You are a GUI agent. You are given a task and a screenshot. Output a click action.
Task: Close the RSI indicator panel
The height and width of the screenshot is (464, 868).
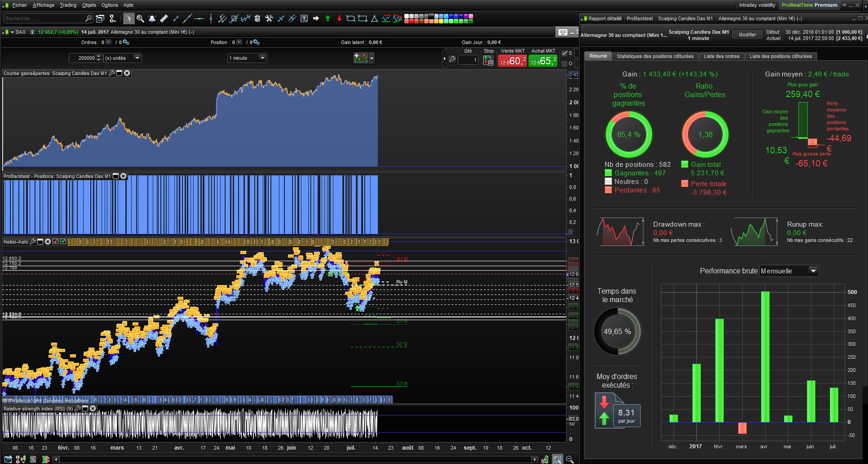pos(93,409)
